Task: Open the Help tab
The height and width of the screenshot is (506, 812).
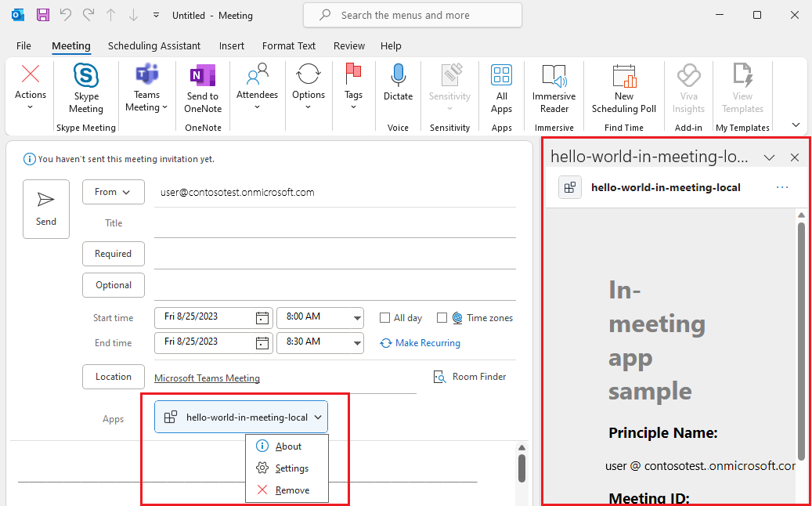Action: point(391,45)
